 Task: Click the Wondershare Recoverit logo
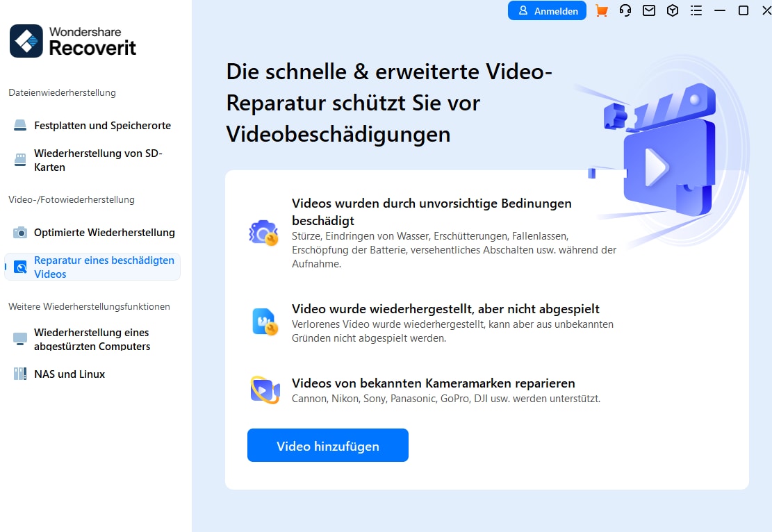coord(72,41)
